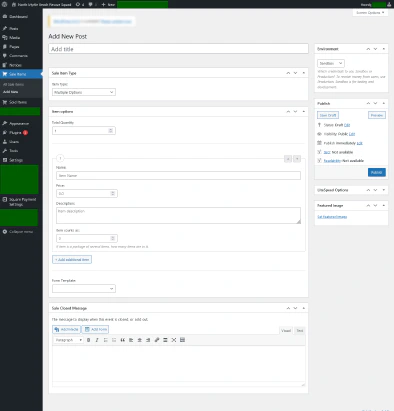Click the Insert link editor icon

pyautogui.click(x=157, y=340)
